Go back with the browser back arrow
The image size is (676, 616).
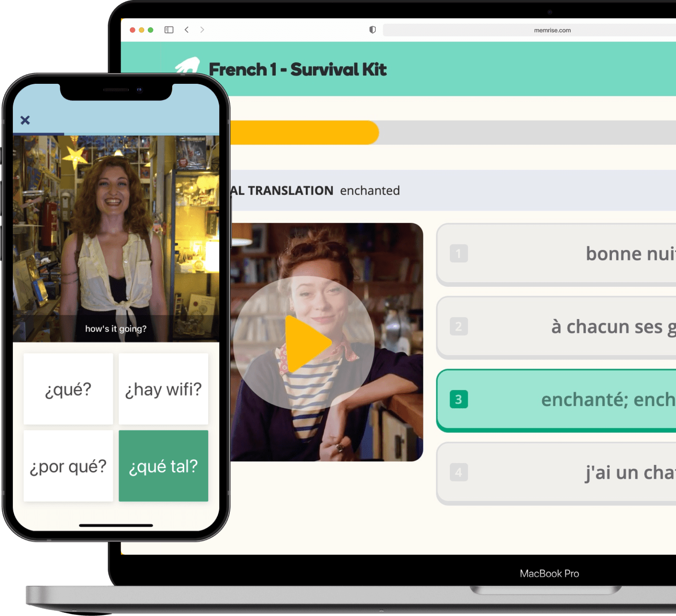coord(186,30)
